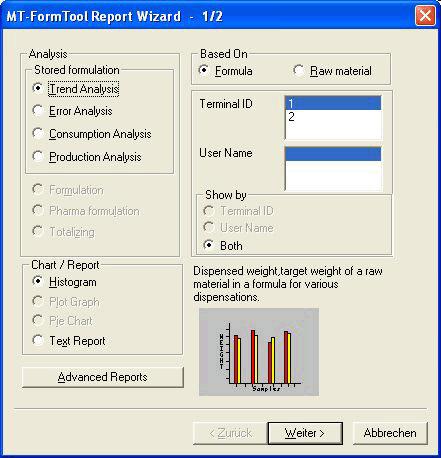Cancel the wizard with Abbrechen
441x458 pixels.
[390, 433]
